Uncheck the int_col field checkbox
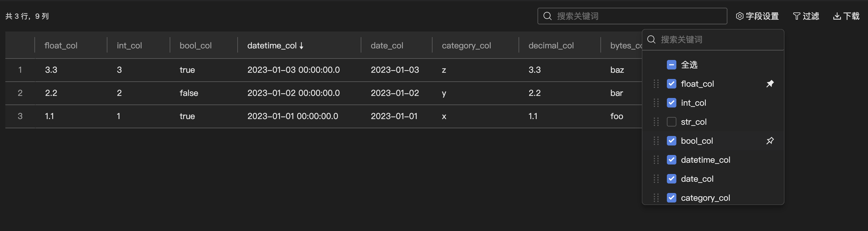 671,103
